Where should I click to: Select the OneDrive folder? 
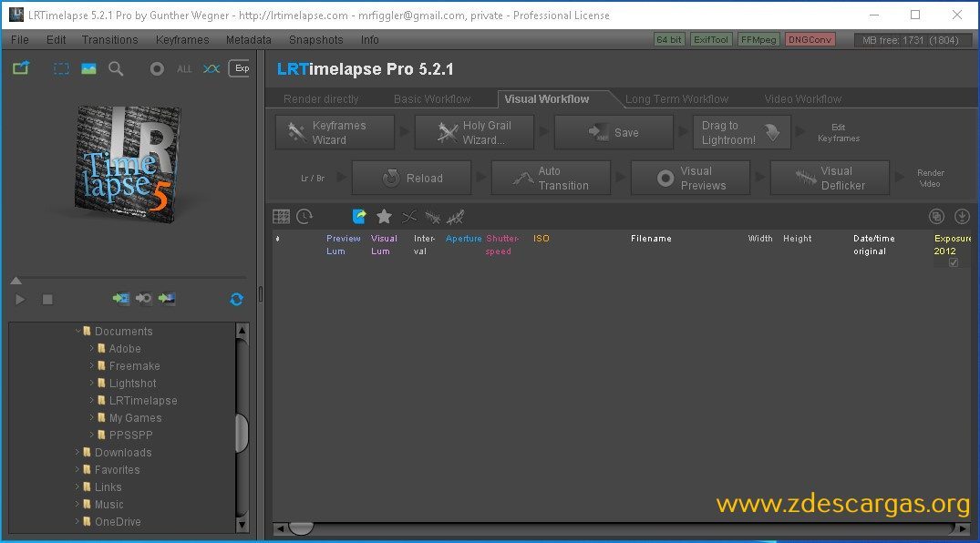[x=118, y=522]
